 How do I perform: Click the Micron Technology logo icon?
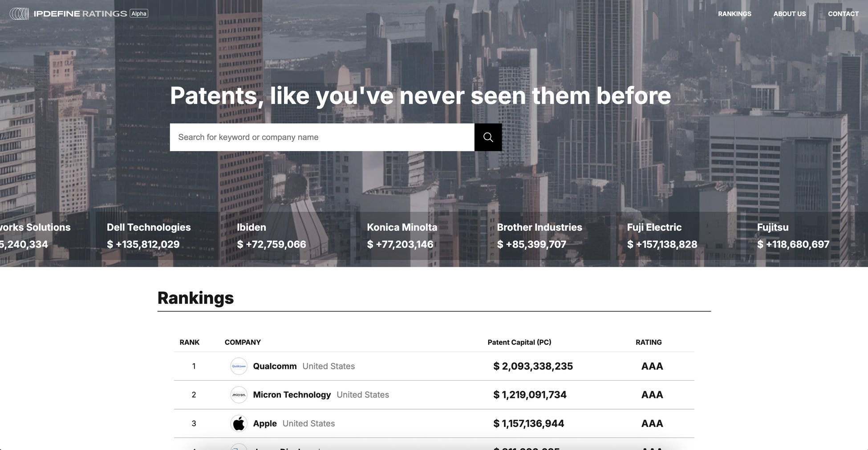(x=239, y=395)
